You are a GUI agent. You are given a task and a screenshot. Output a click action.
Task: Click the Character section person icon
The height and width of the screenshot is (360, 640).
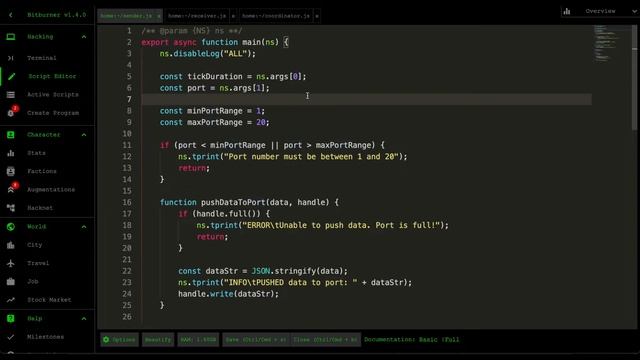click(x=11, y=135)
